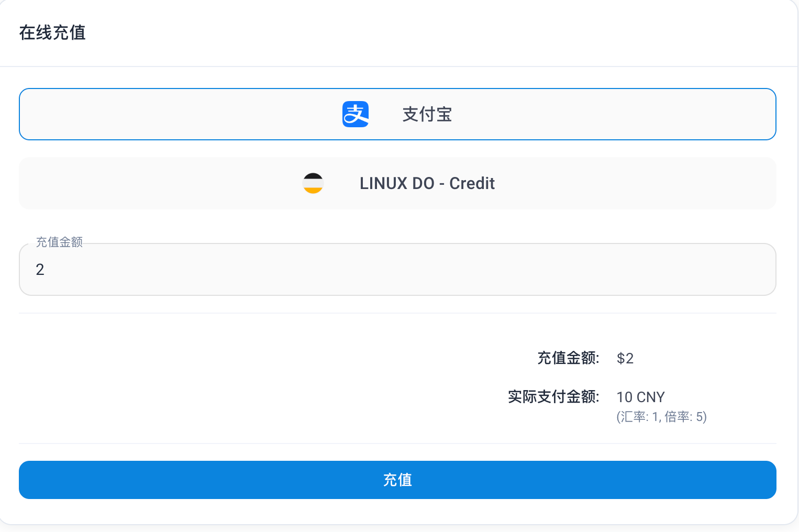
Task: Click the 实际支付金额: label
Action: pos(553,396)
